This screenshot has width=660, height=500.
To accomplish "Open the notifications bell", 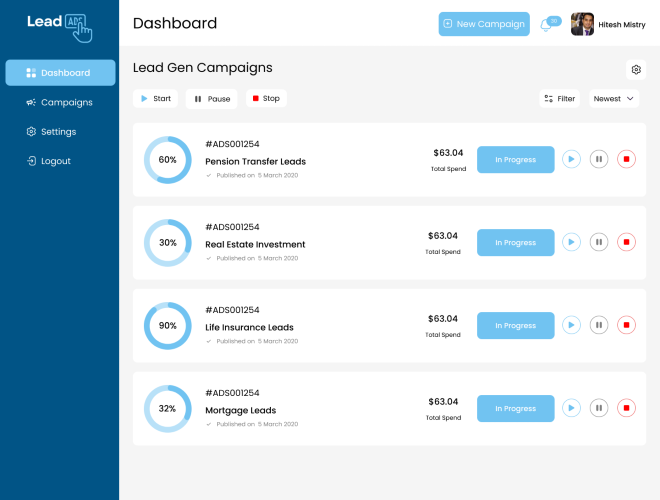I will point(550,24).
